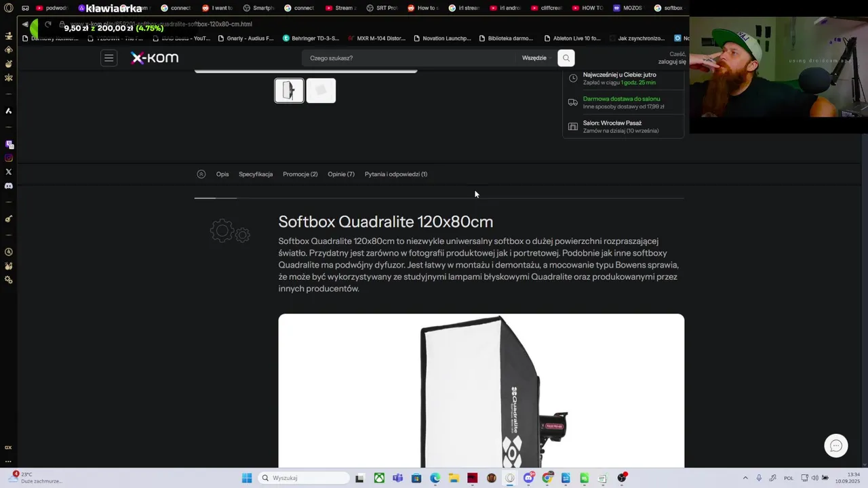Open the Xbox app from the taskbar
Image resolution: width=868 pixels, height=488 pixels.
pos(379,478)
